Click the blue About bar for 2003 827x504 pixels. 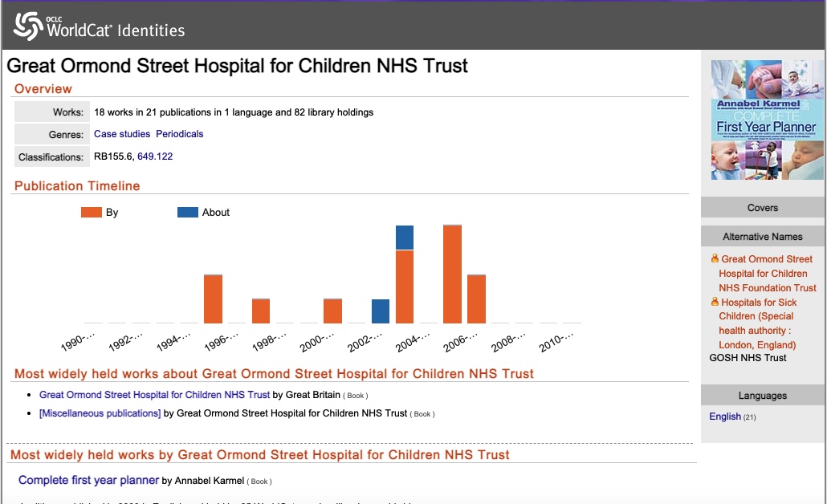(381, 311)
